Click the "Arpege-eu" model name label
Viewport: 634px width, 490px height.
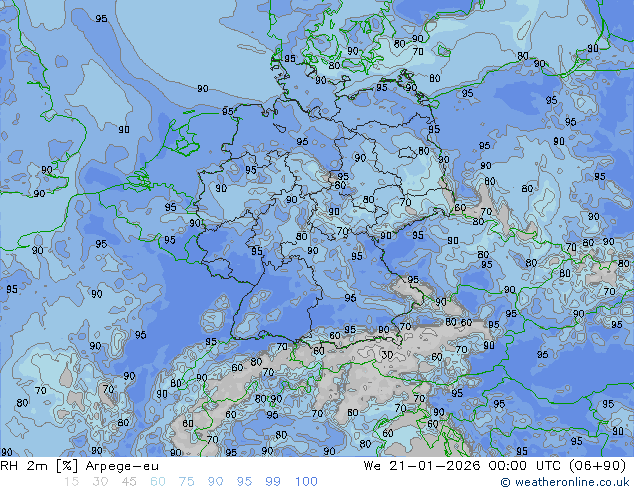(x=122, y=466)
